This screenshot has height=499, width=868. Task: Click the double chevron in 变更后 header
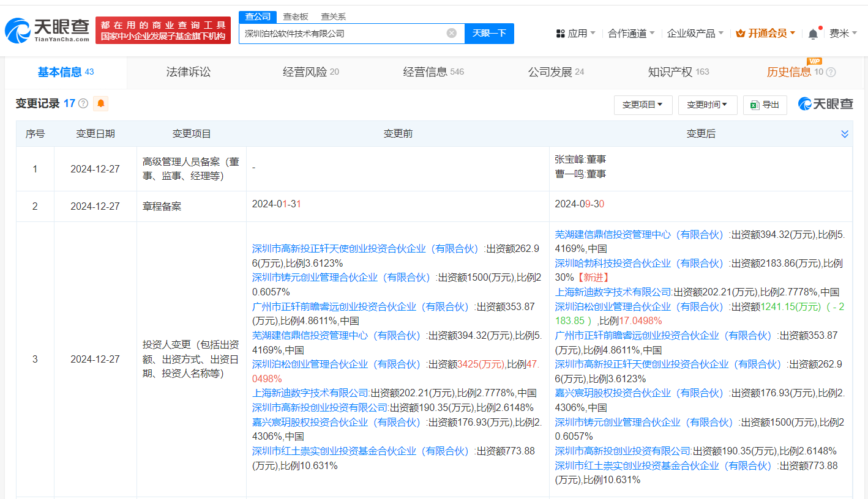coord(845,134)
